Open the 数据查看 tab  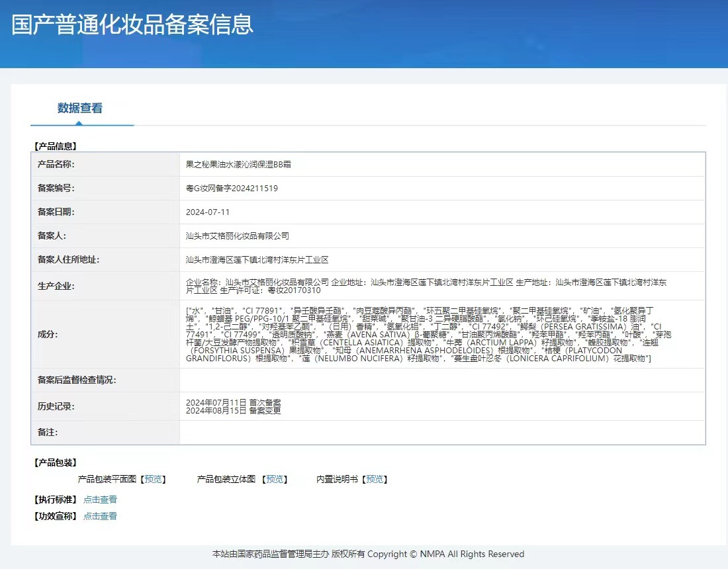tap(80, 108)
